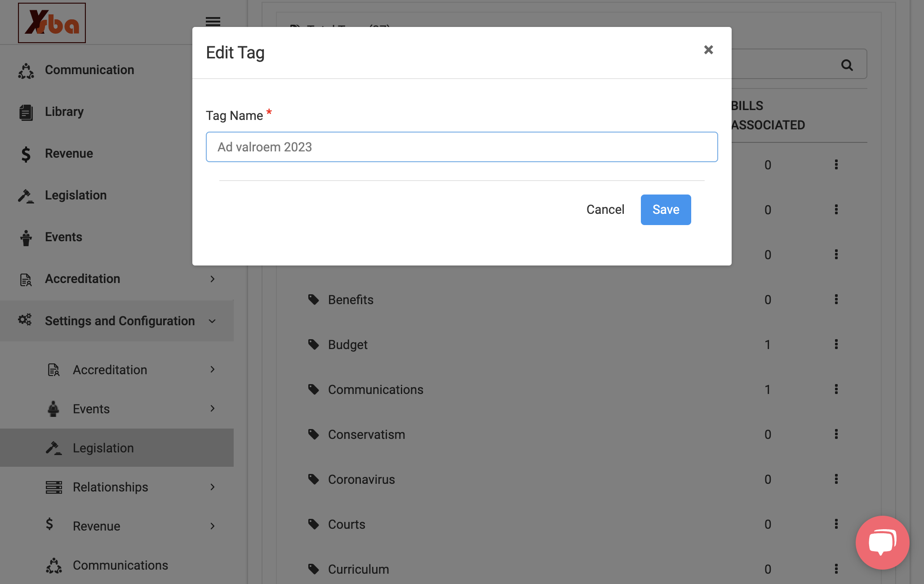
Task: Click the Bills Associated column header
Action: (768, 115)
